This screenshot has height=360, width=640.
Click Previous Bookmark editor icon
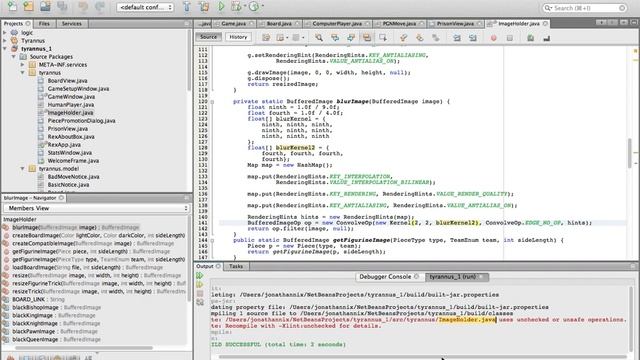[x=404, y=38]
